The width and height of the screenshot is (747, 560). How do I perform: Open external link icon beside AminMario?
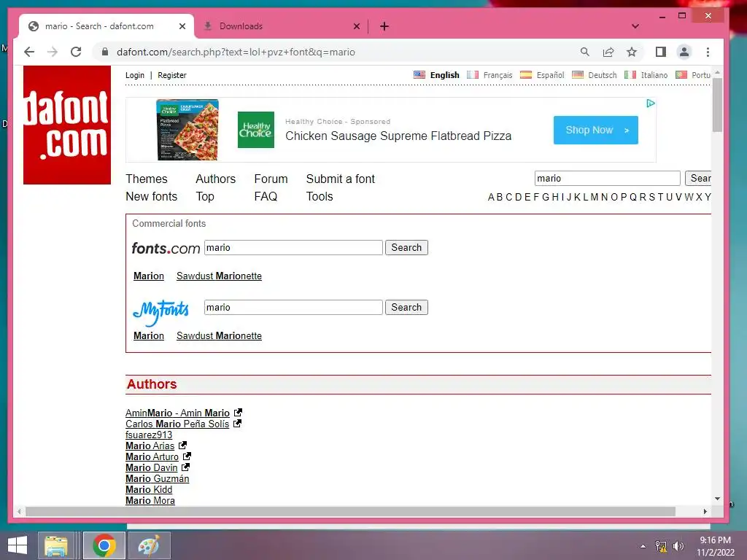pos(238,413)
